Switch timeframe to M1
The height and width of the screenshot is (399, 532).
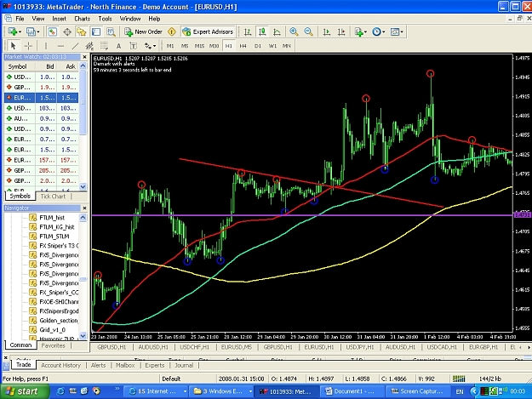pos(170,46)
